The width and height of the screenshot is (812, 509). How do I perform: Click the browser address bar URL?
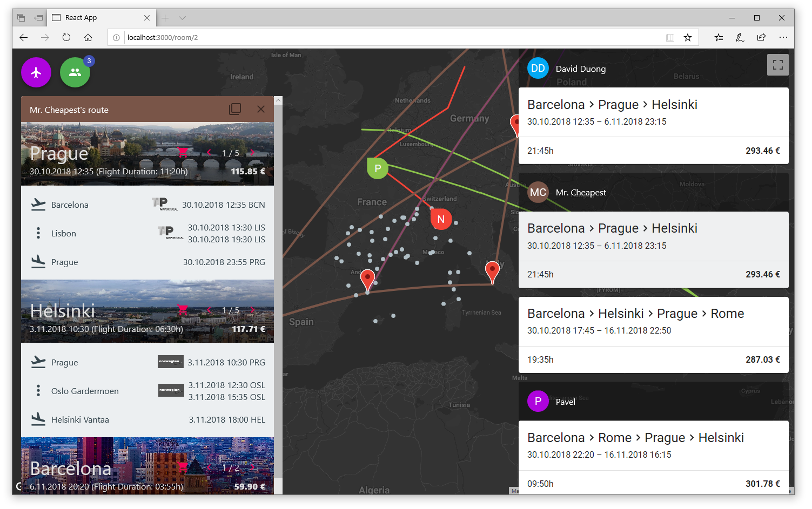pyautogui.click(x=163, y=37)
